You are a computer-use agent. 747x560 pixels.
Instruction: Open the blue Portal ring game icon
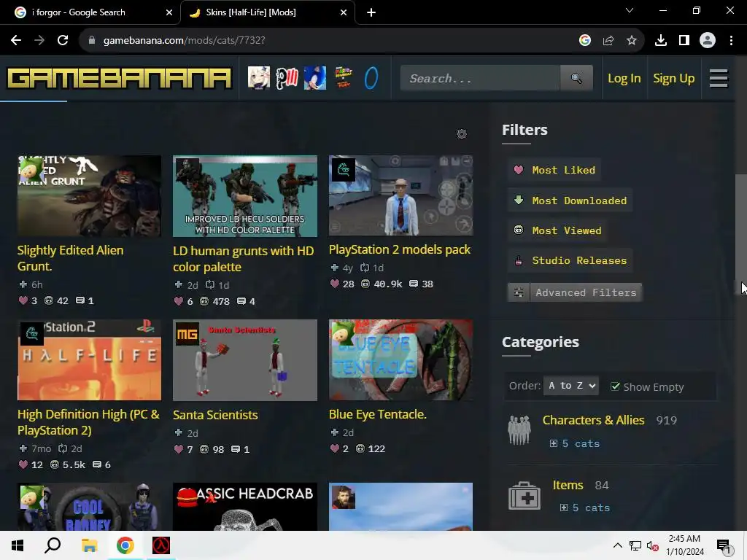click(371, 78)
